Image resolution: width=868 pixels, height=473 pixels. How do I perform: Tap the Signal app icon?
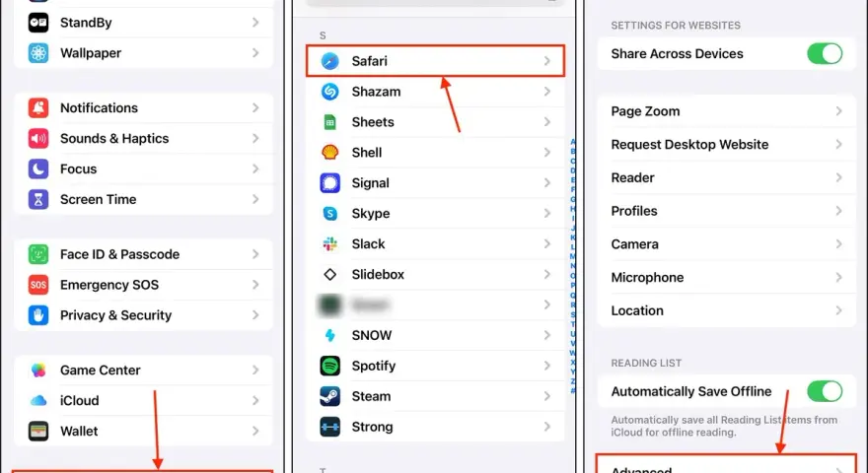pos(329,183)
